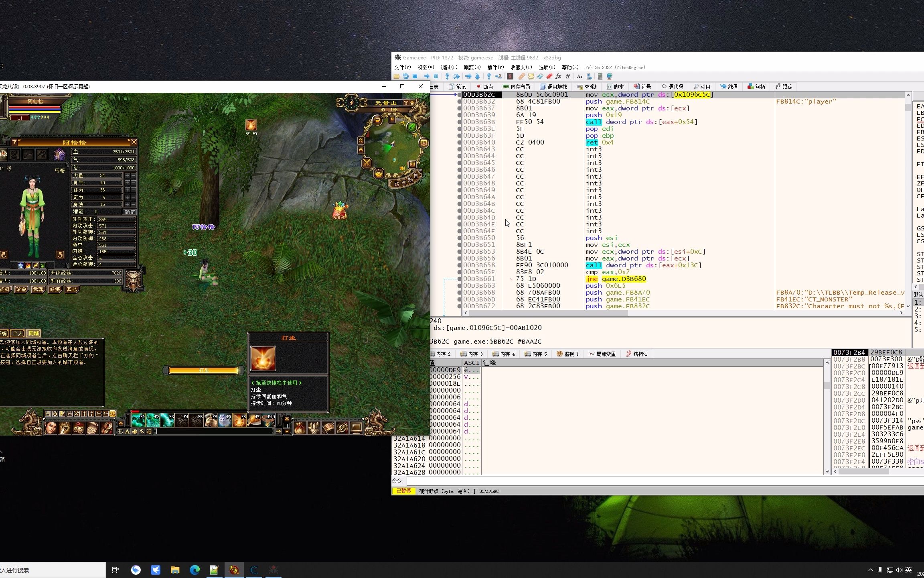The height and width of the screenshot is (578, 924).
Task: Click the run arrow toolbar icon
Action: click(427, 76)
